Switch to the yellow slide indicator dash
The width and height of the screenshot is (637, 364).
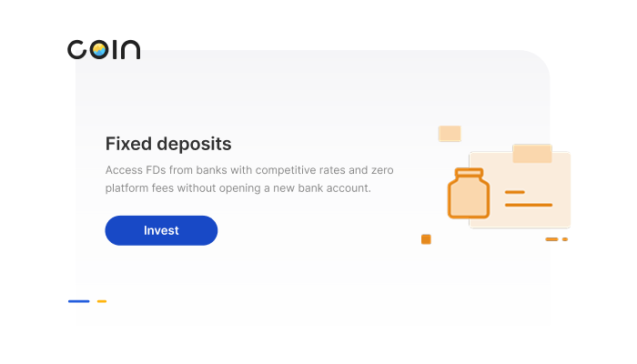coord(102,301)
